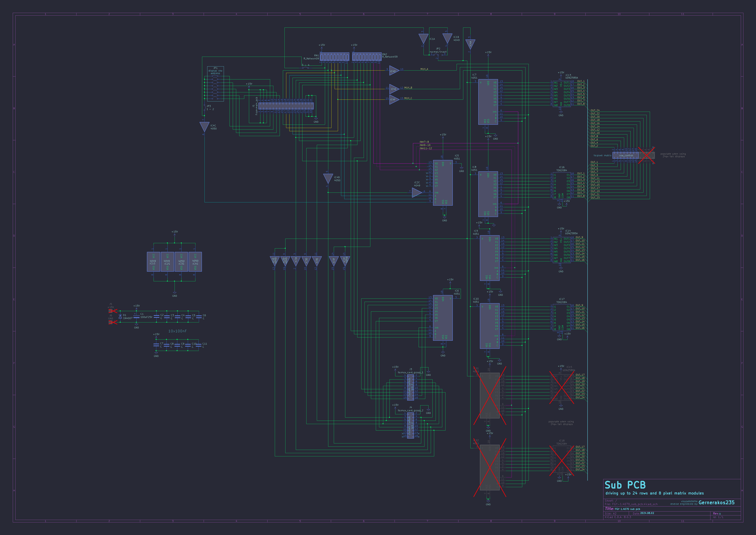Click the GND symbol under J1 connector
The width and height of the screenshot is (756, 535).
pyautogui.click(x=316, y=119)
